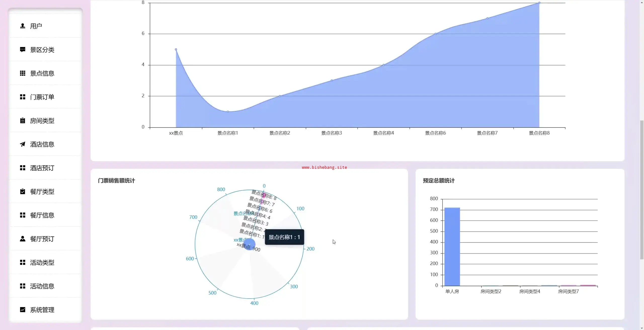Viewport: 644px width, 330px height.
Task: Expand the 活动类型 sidebar section
Action: [x=42, y=262]
